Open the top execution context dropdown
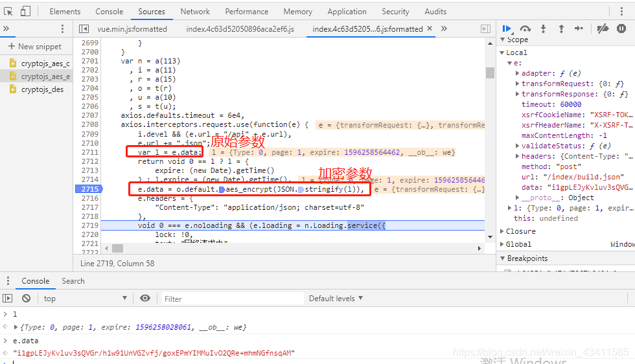635x364 pixels. coord(86,299)
